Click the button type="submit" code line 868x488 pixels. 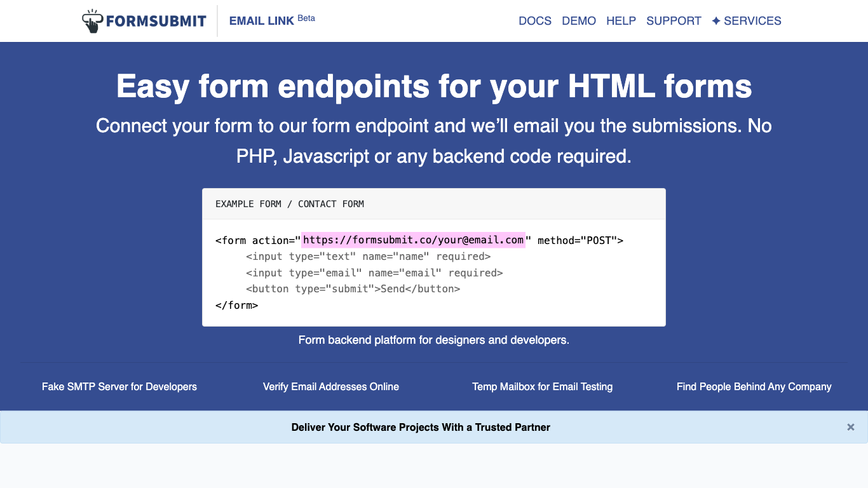point(353,289)
